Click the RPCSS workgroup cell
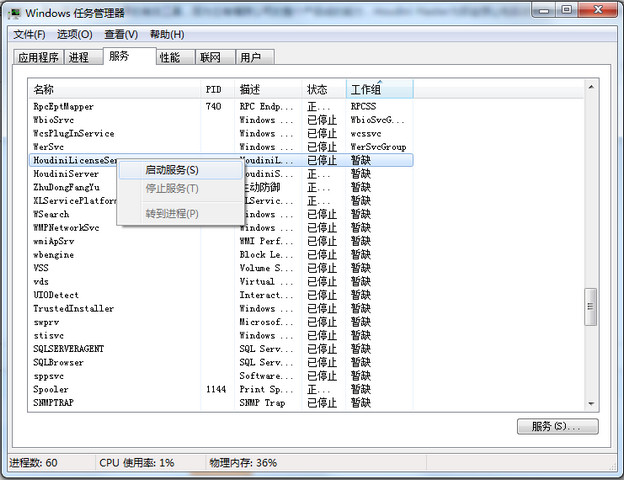Viewport: 624px width, 480px height. (363, 106)
